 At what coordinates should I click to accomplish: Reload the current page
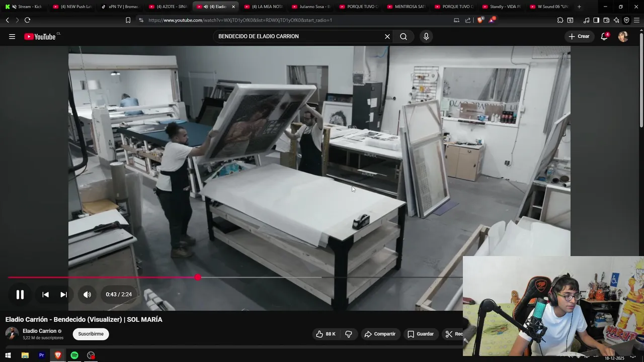pyautogui.click(x=27, y=20)
